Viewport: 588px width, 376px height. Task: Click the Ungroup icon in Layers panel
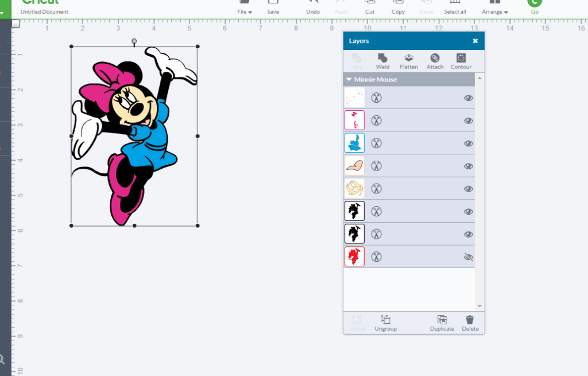pos(385,319)
